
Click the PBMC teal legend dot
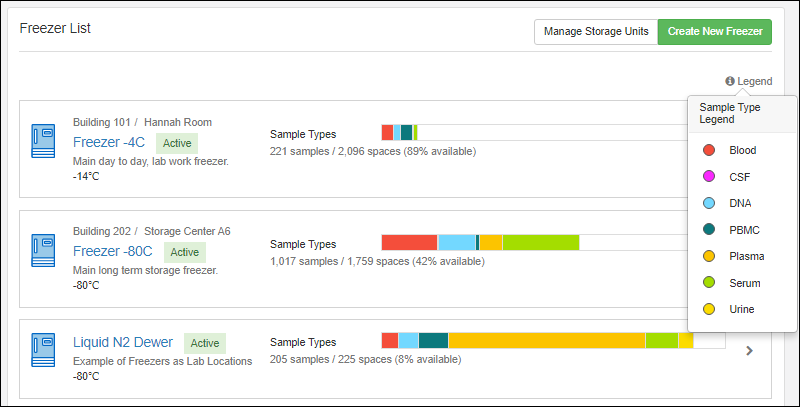point(709,230)
